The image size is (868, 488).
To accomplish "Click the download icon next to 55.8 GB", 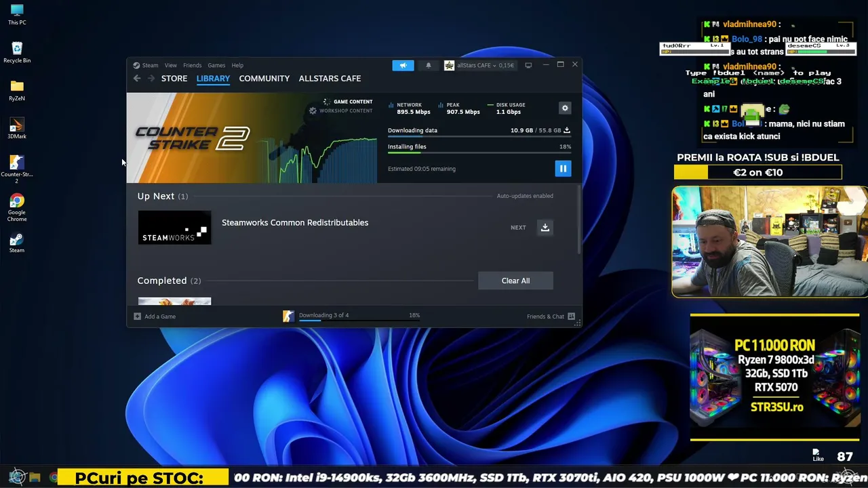I will [567, 130].
